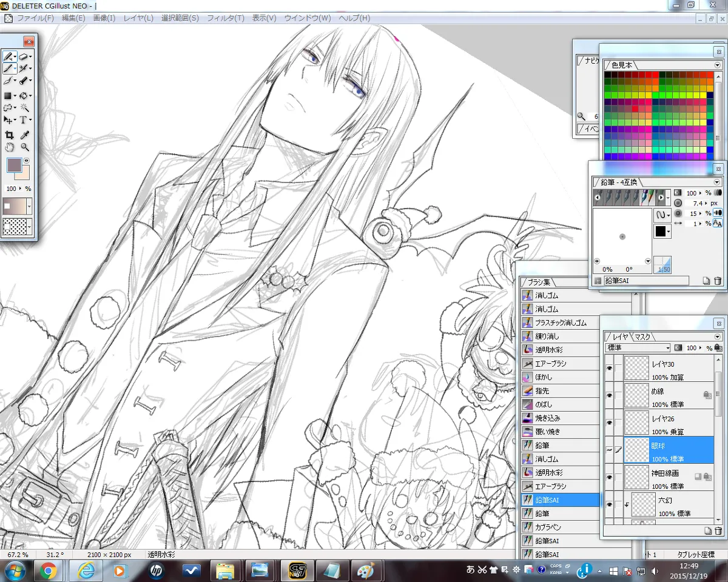This screenshot has height=582, width=728.
Task: Create a new layer in layer panel
Action: (x=707, y=530)
